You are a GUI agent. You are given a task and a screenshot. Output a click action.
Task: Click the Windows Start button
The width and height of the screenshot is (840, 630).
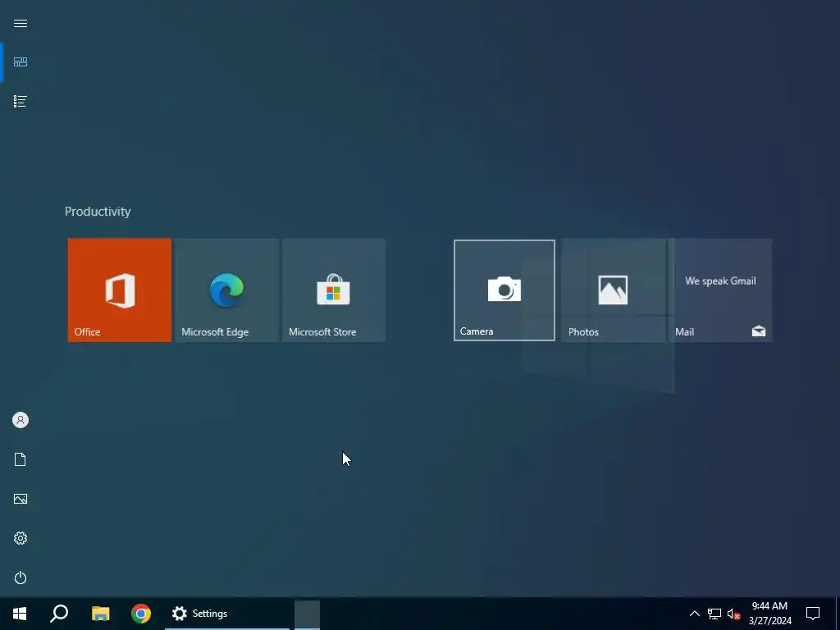click(x=20, y=614)
